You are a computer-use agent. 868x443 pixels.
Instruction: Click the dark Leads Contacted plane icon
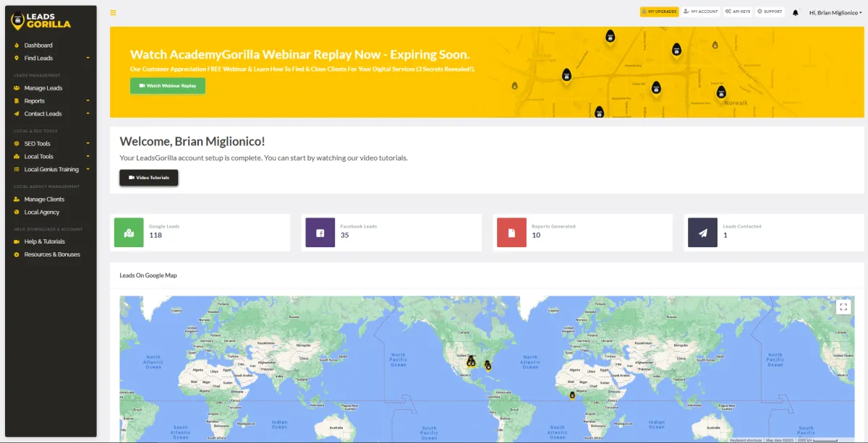tap(702, 233)
